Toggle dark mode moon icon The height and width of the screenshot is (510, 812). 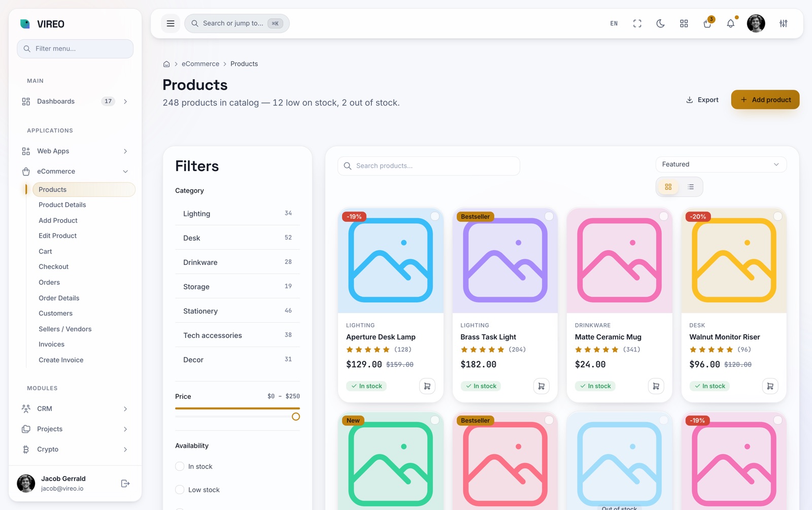click(661, 23)
